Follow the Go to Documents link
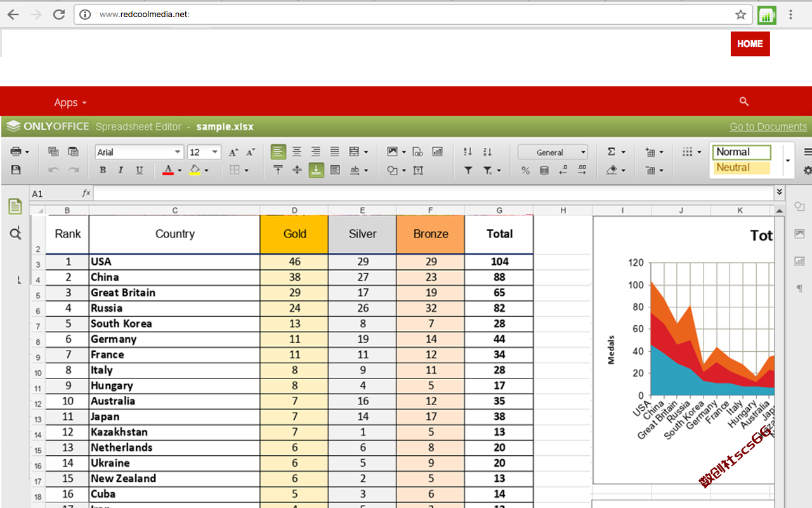 pos(768,126)
